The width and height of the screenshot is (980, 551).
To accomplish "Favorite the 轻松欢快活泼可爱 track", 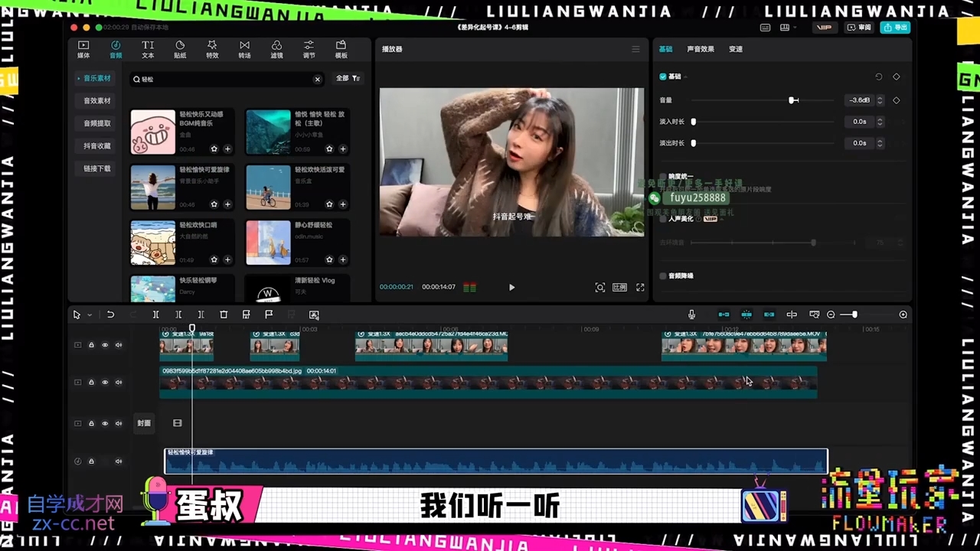I will [x=329, y=204].
